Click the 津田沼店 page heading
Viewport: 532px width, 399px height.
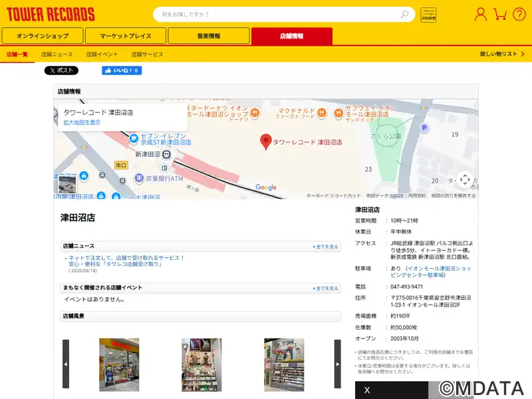coord(78,217)
